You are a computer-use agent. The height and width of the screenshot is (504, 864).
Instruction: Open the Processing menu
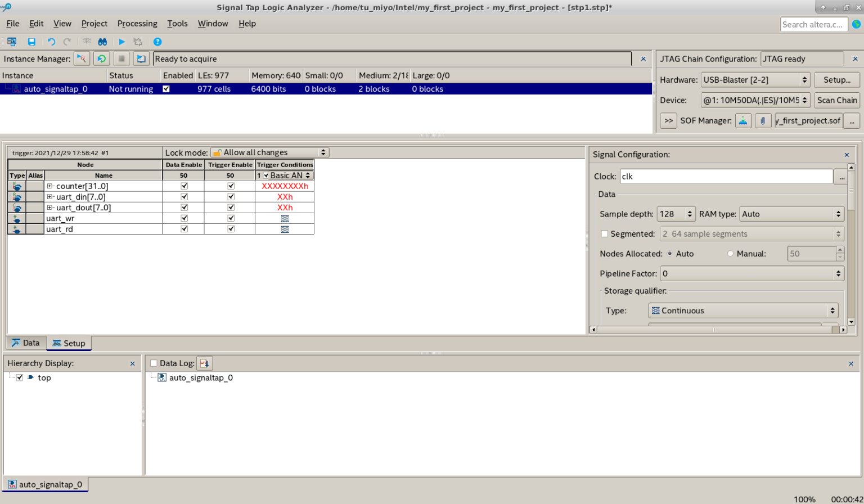[137, 24]
